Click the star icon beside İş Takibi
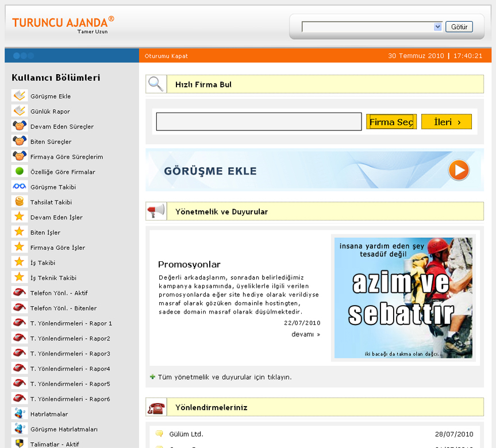The width and height of the screenshot is (496, 448). pyautogui.click(x=20, y=262)
